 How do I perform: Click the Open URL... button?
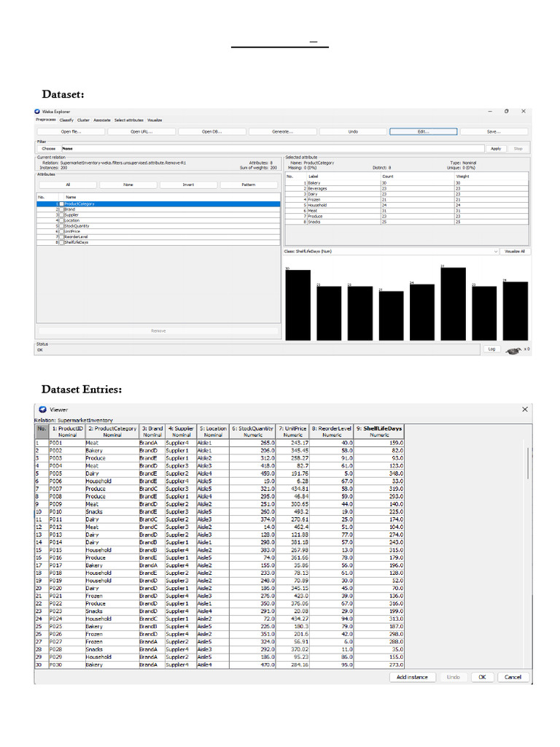141,131
